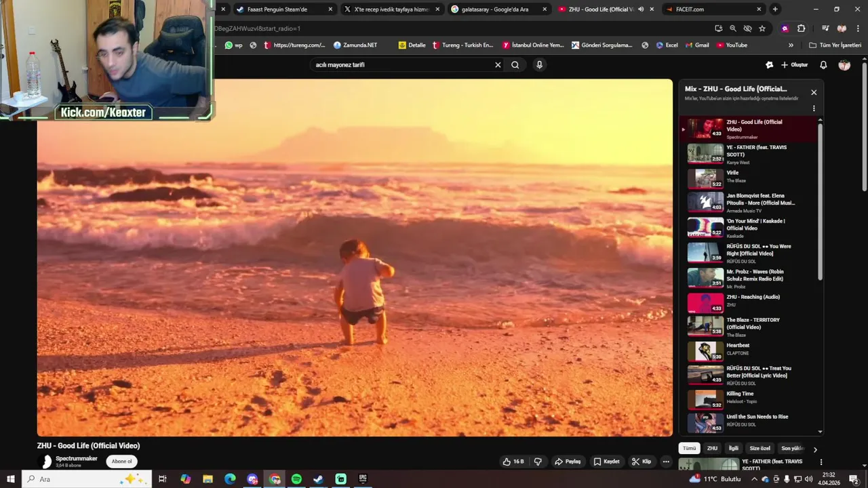Switch to Faaast Penguin Steam tab
This screenshot has width=868, height=488.
283,9
